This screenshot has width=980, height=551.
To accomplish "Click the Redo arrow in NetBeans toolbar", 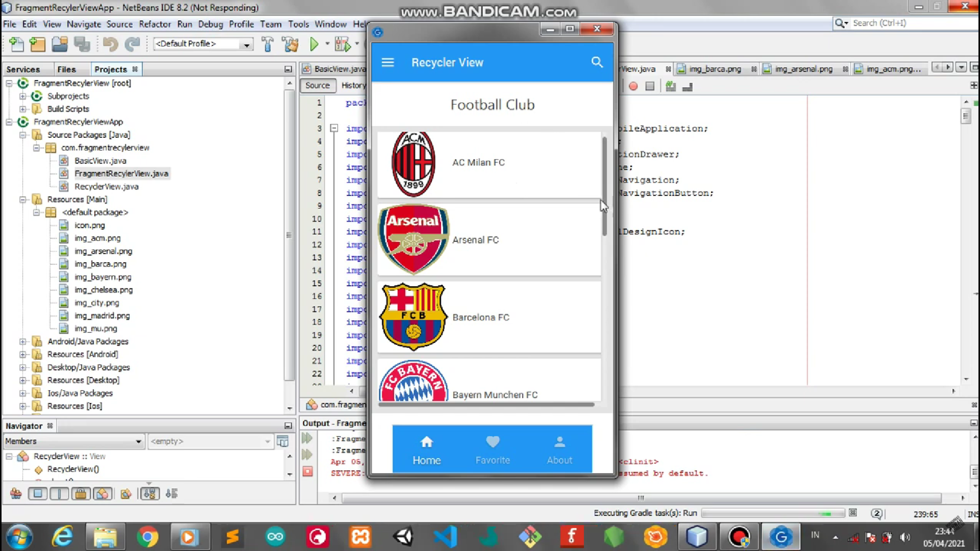I will (132, 44).
